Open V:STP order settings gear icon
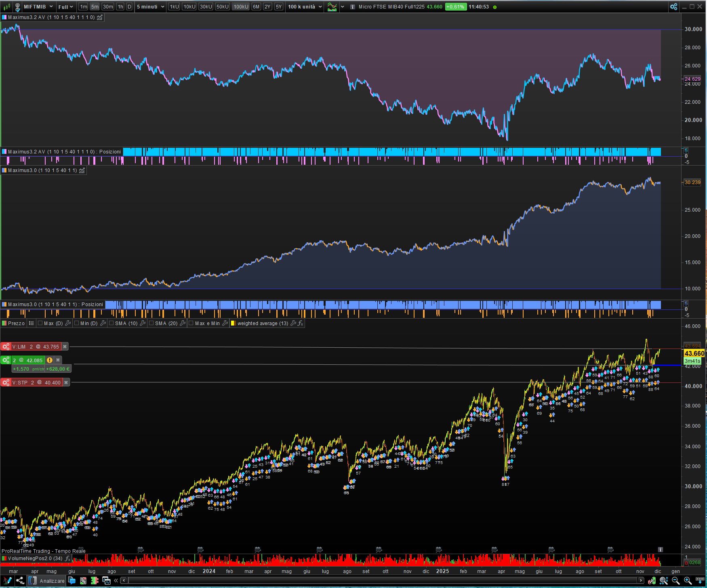The height and width of the screenshot is (588, 707). (x=6, y=382)
